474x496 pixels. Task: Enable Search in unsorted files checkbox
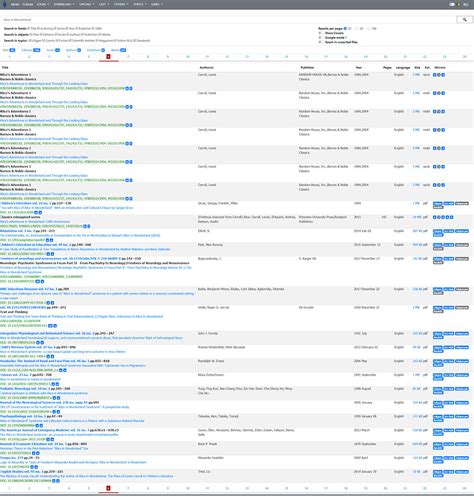coord(320,42)
